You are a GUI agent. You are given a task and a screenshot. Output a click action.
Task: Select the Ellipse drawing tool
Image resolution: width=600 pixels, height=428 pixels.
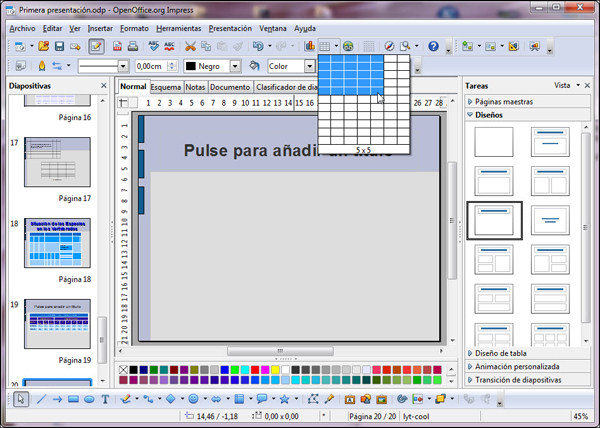(x=89, y=399)
